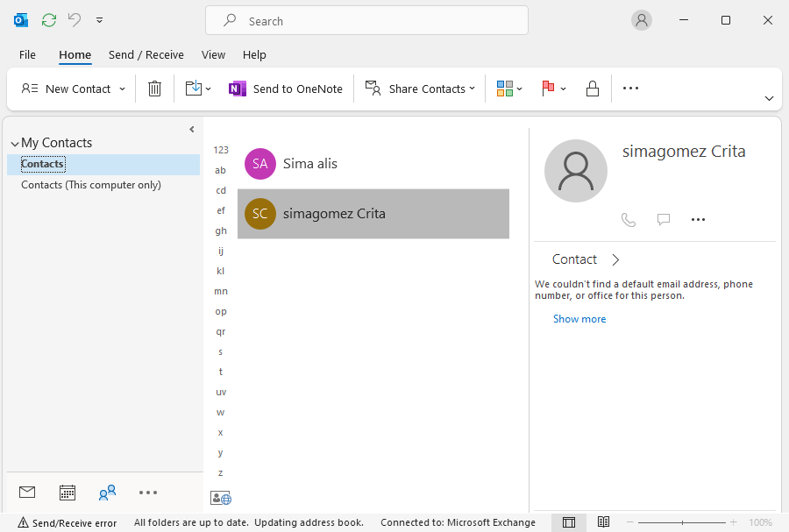Collapse the folder pane with the arrow
This screenshot has height=532, width=789.
click(x=192, y=129)
